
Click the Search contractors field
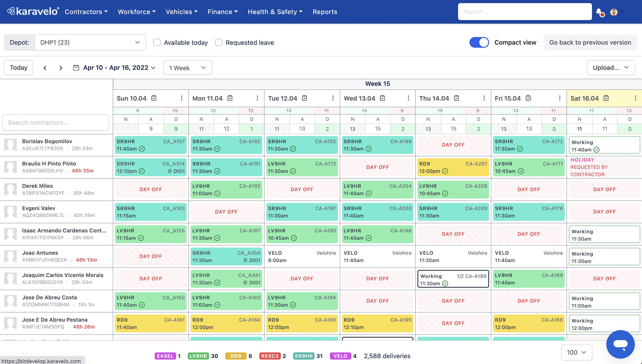point(56,122)
